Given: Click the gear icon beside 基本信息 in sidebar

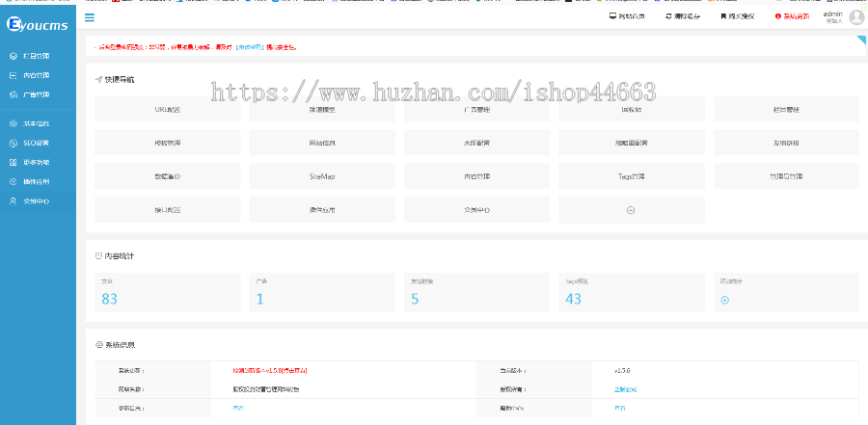Looking at the screenshot, I should (x=14, y=123).
